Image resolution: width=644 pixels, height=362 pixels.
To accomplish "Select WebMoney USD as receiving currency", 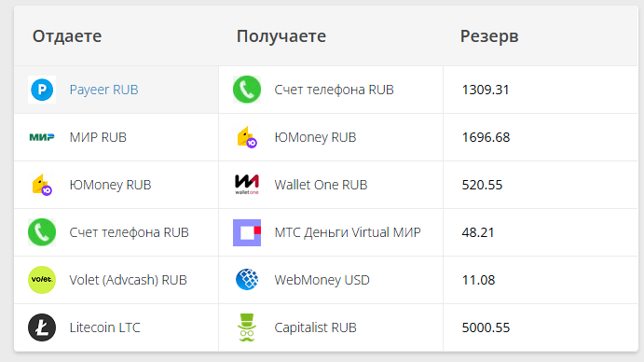I will pyautogui.click(x=322, y=280).
